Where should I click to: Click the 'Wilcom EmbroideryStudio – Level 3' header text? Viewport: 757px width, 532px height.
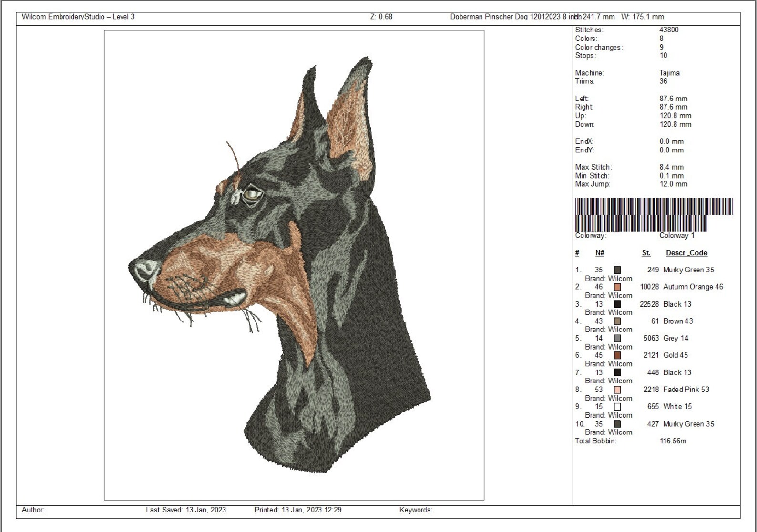[78, 17]
